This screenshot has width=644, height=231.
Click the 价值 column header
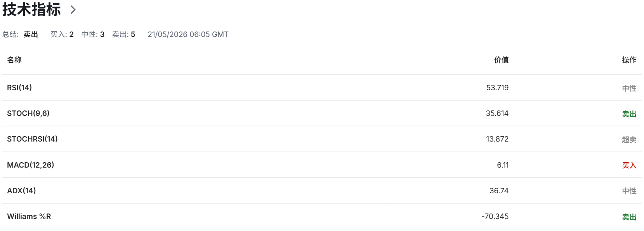point(501,60)
